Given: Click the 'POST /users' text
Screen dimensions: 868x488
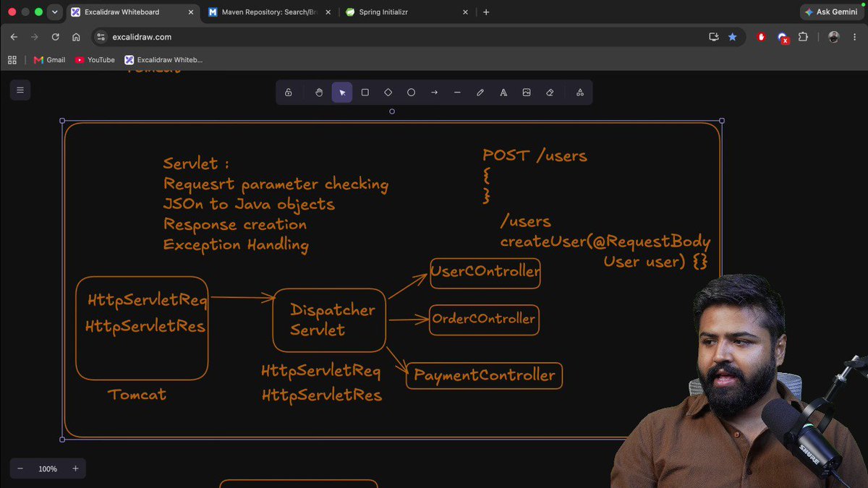Looking at the screenshot, I should 535,155.
